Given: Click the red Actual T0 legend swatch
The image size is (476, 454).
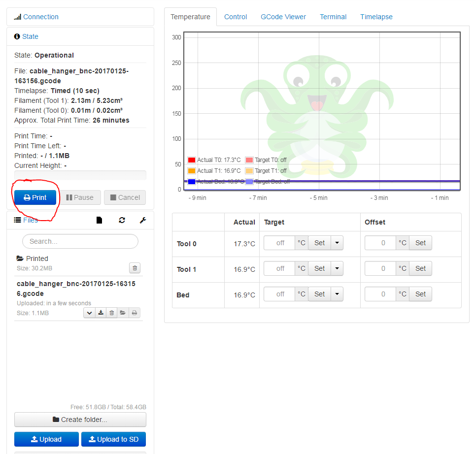Looking at the screenshot, I should (x=192, y=160).
